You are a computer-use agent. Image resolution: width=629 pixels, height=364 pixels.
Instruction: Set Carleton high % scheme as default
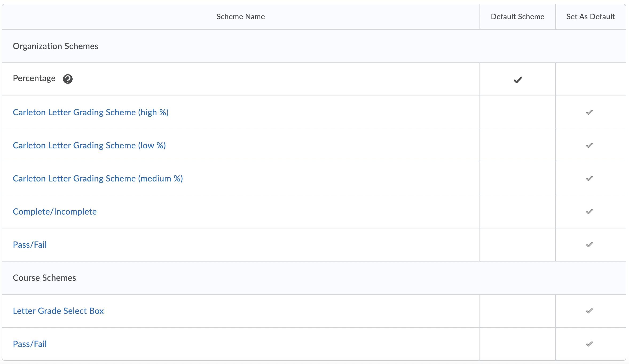tap(589, 112)
